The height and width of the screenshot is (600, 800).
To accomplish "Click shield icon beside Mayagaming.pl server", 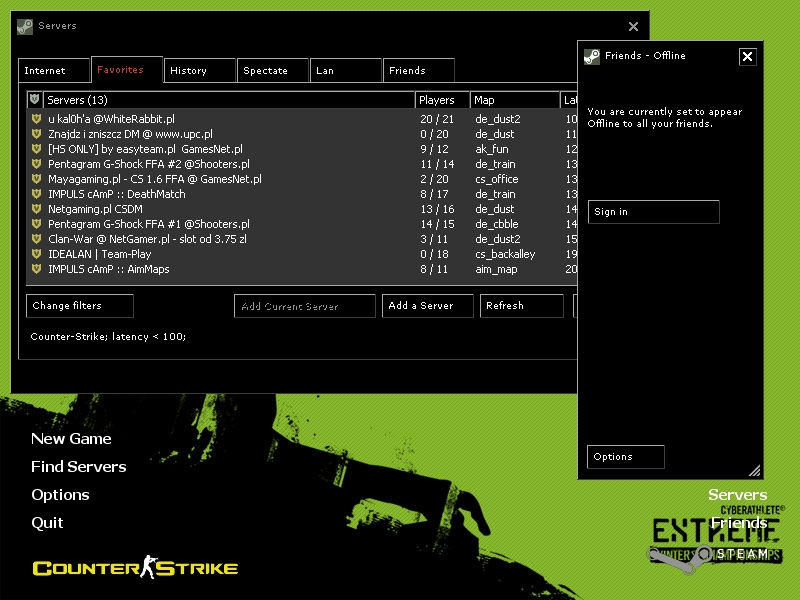I will [36, 179].
